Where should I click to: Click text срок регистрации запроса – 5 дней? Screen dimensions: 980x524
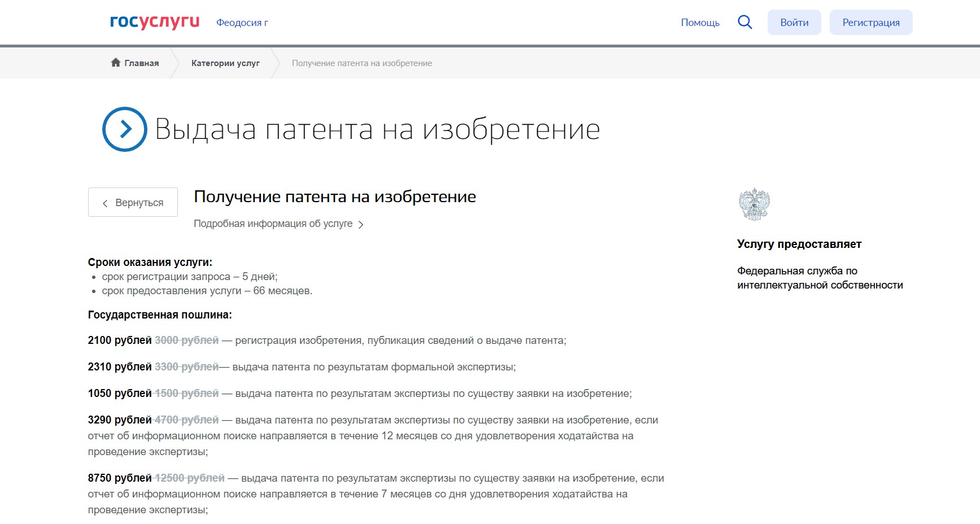pyautogui.click(x=190, y=277)
